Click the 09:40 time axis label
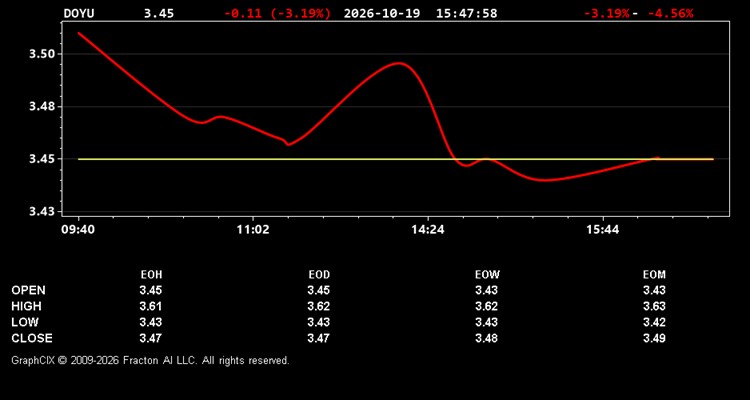 coord(78,230)
